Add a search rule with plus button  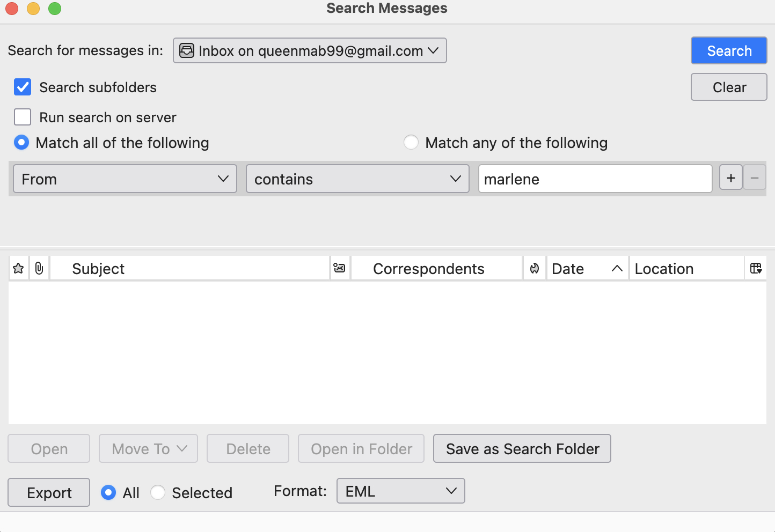(731, 178)
